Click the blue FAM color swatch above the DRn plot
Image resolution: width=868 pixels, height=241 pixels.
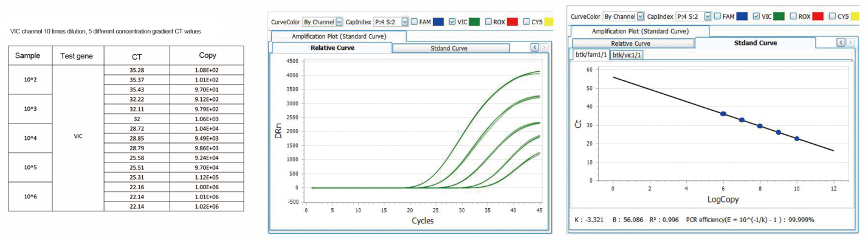click(438, 21)
